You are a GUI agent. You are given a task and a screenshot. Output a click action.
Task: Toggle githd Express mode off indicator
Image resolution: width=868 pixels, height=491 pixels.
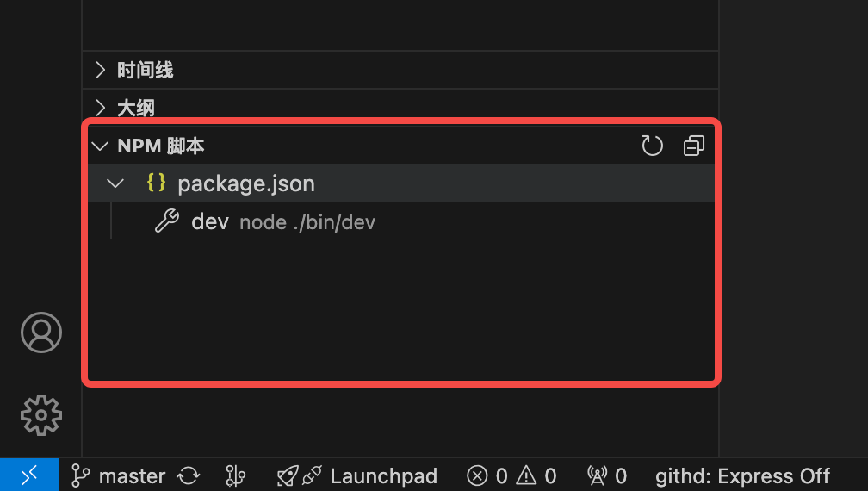coord(742,475)
